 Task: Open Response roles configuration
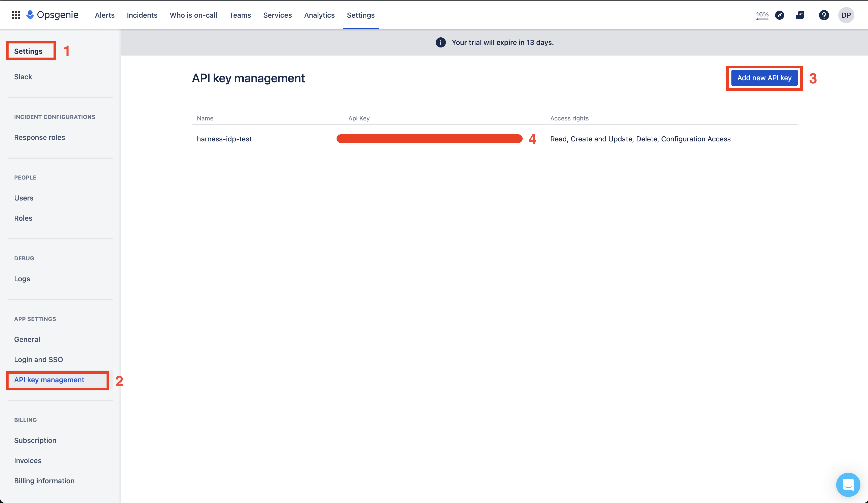click(x=39, y=137)
